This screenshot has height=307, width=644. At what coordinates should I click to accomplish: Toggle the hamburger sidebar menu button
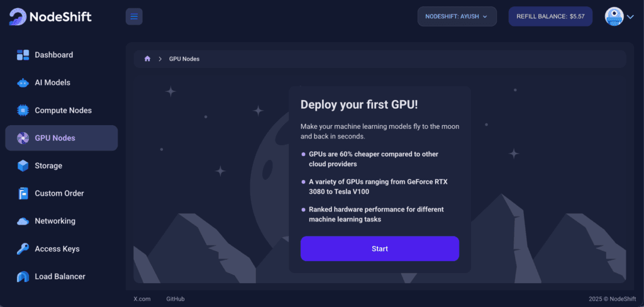pyautogui.click(x=134, y=16)
